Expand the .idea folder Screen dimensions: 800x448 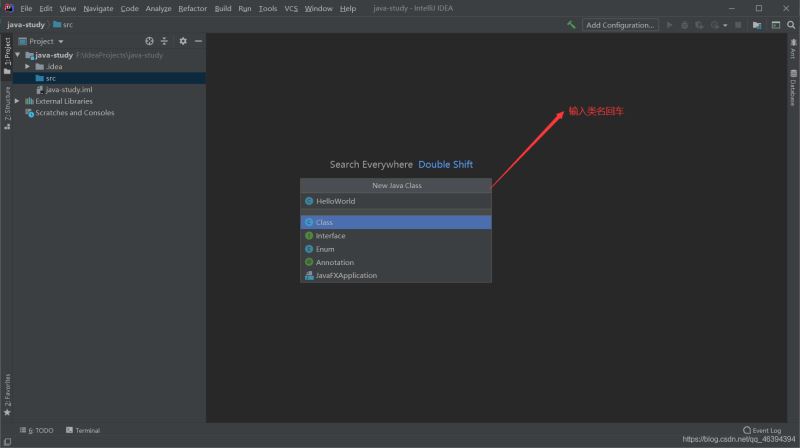click(x=28, y=66)
